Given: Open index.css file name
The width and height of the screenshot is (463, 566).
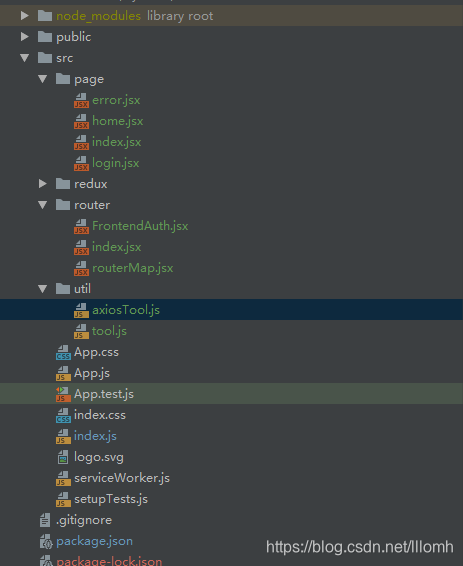Looking at the screenshot, I should [100, 415].
